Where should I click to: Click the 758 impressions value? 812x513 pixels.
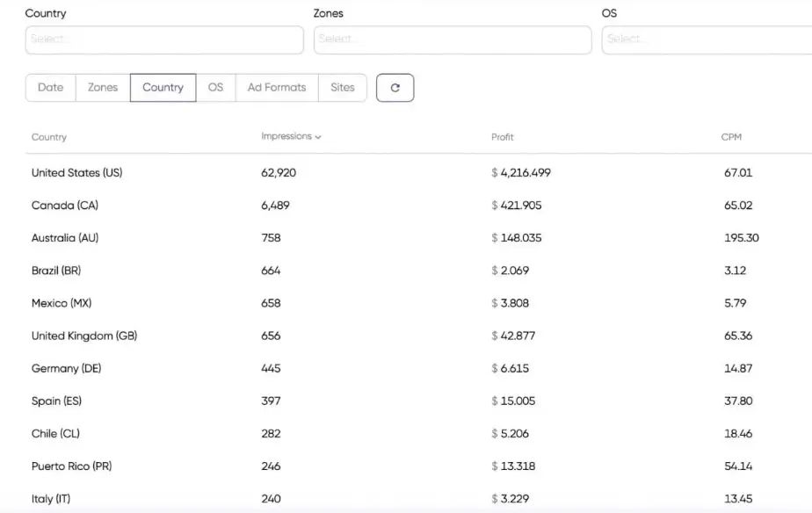click(x=271, y=238)
